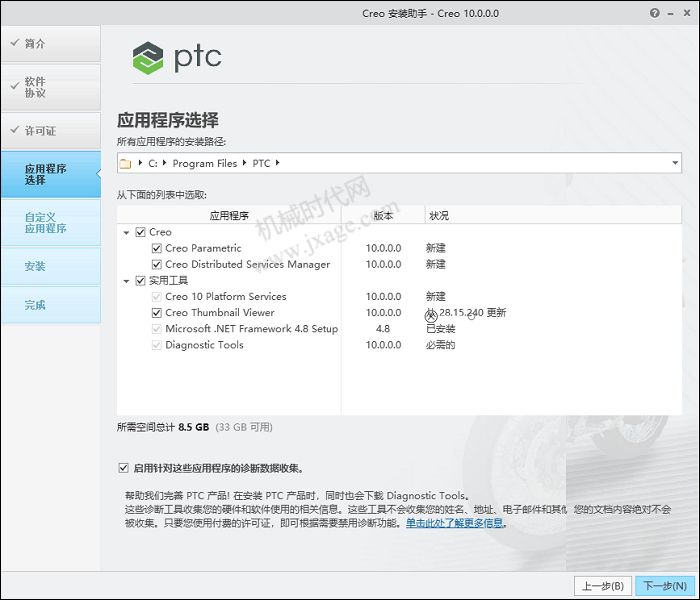Click the Program Files path segment

pyautogui.click(x=205, y=163)
